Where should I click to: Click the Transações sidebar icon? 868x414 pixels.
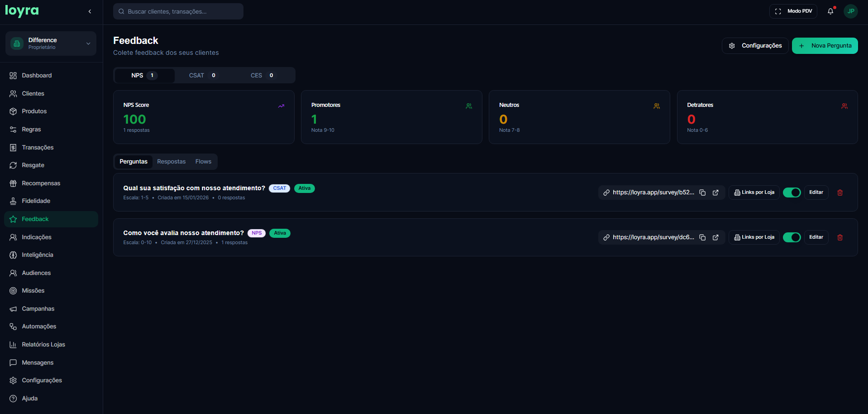pyautogui.click(x=13, y=148)
